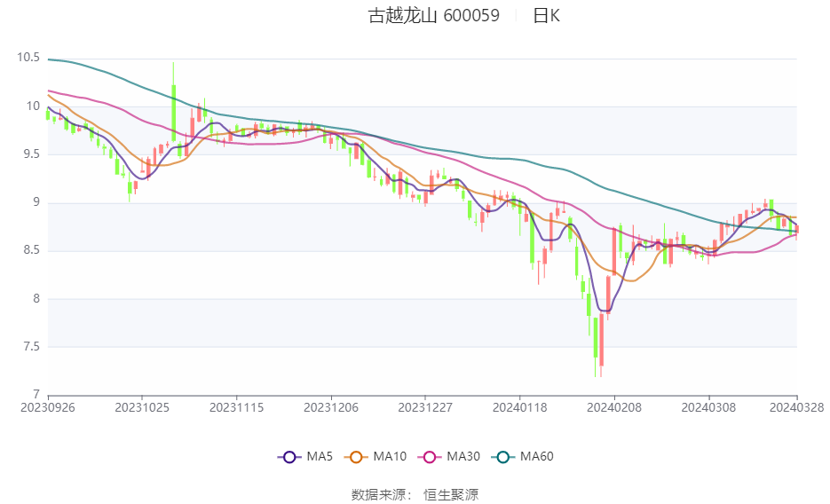Toggle the MA5 legend line
Image resolution: width=830 pixels, height=504 pixels.
(x=305, y=456)
